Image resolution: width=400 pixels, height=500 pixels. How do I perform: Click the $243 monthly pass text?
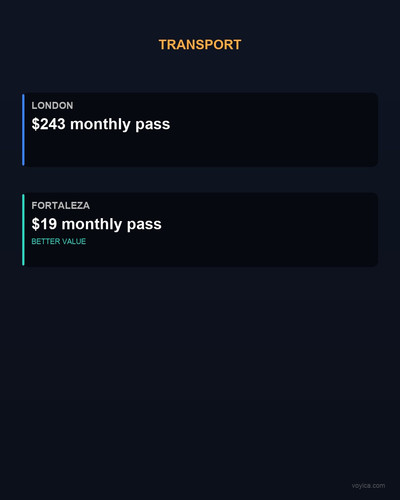(x=101, y=124)
